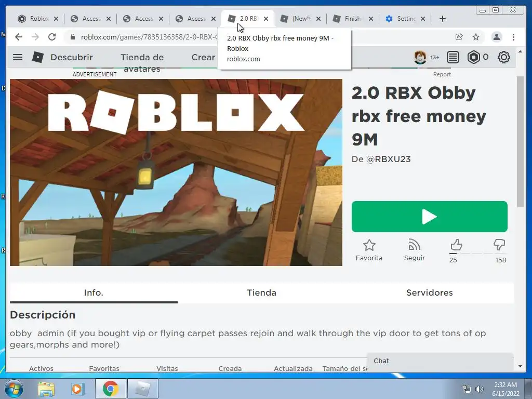
Task: Switch to the Tienda tab
Action: 262,293
